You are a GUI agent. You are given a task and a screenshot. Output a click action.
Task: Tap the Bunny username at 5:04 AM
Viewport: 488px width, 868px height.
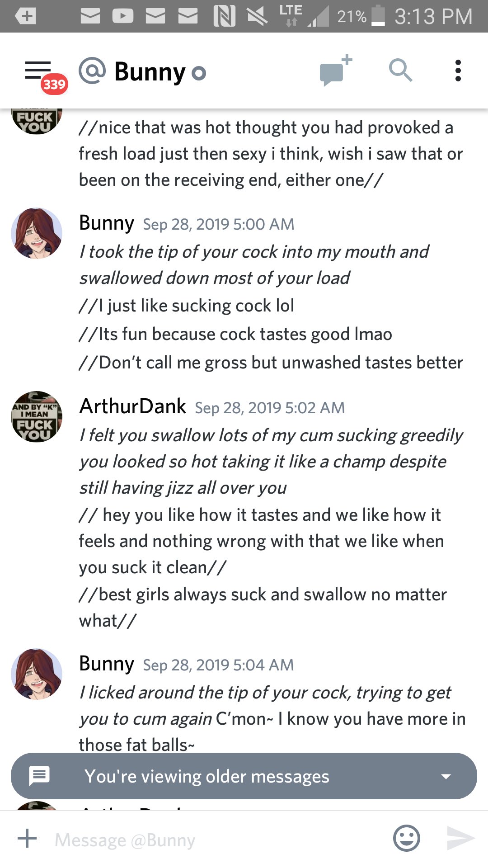click(x=107, y=664)
